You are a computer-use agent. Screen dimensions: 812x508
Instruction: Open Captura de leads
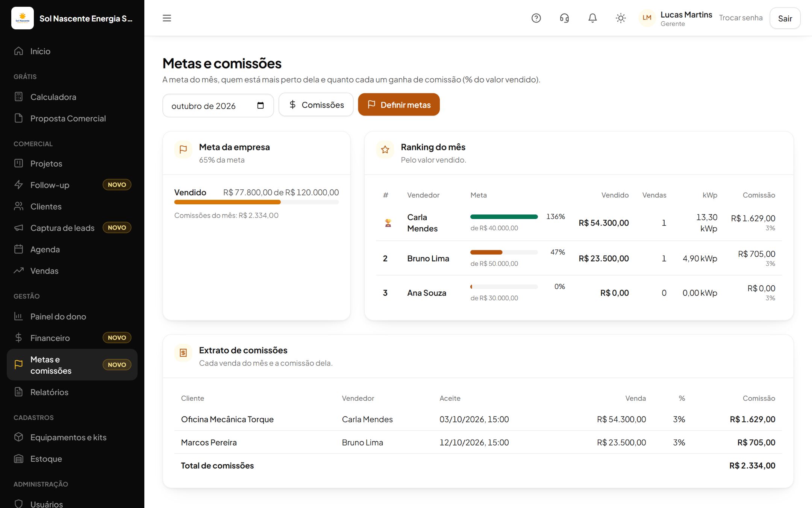(x=72, y=228)
